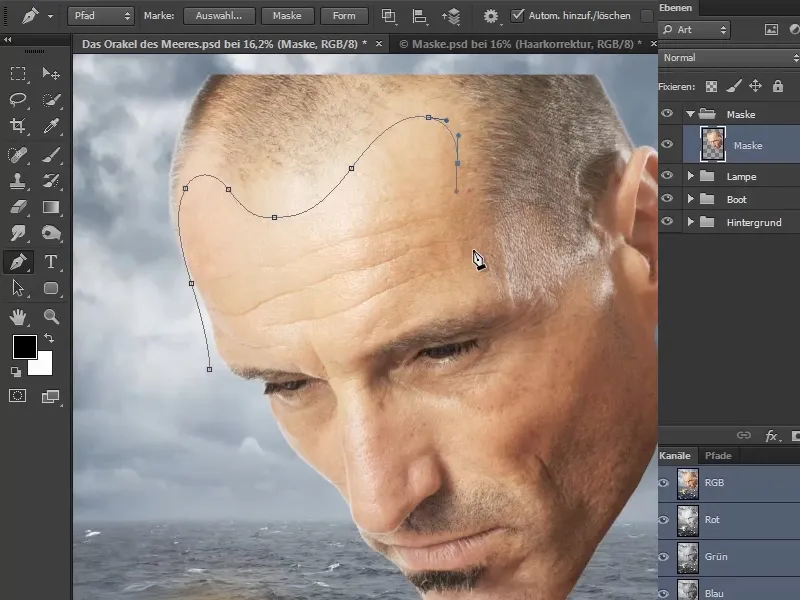Click the Form button

(x=344, y=16)
